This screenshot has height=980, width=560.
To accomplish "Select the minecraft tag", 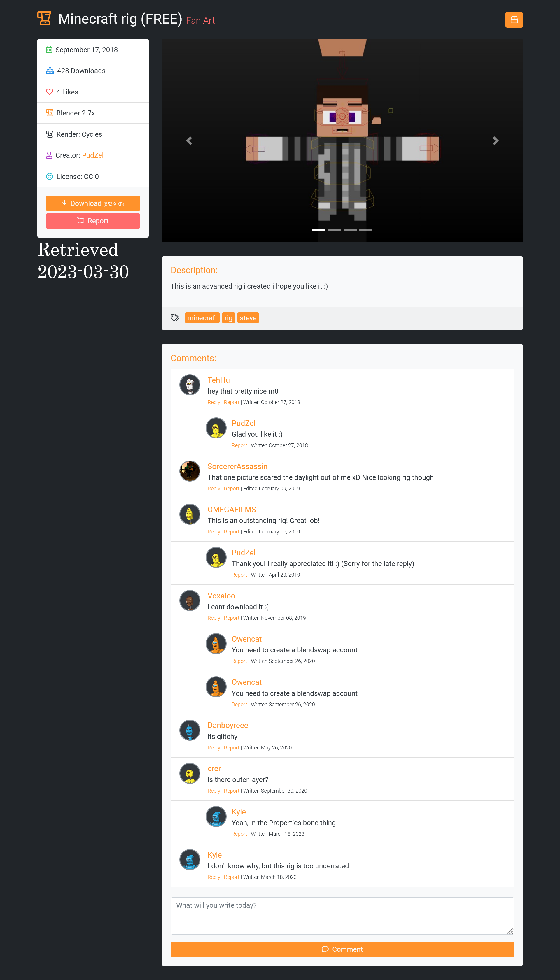I will pyautogui.click(x=202, y=318).
